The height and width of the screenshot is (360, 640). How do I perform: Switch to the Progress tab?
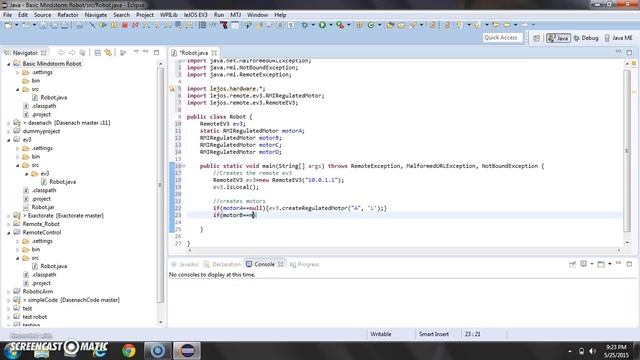pyautogui.click(x=304, y=264)
